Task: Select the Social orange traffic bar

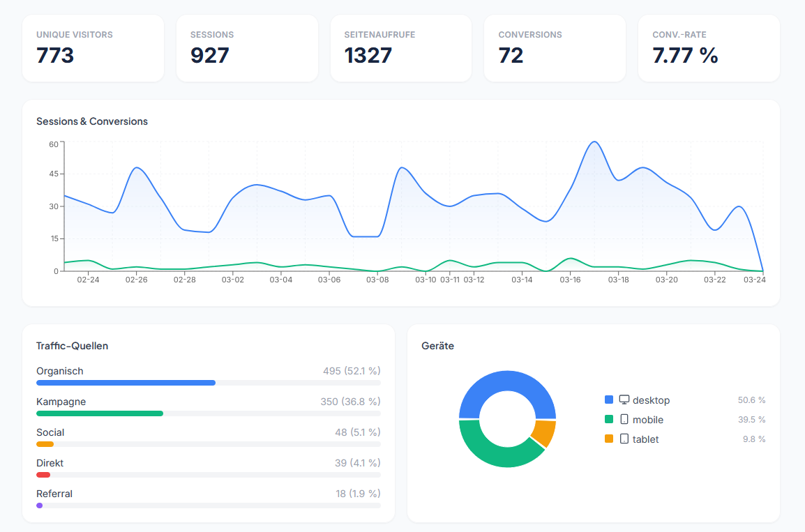Action: coord(45,444)
